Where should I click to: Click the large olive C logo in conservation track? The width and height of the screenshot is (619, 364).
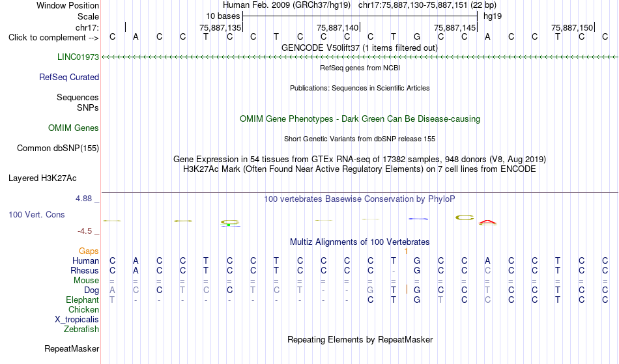(464, 217)
